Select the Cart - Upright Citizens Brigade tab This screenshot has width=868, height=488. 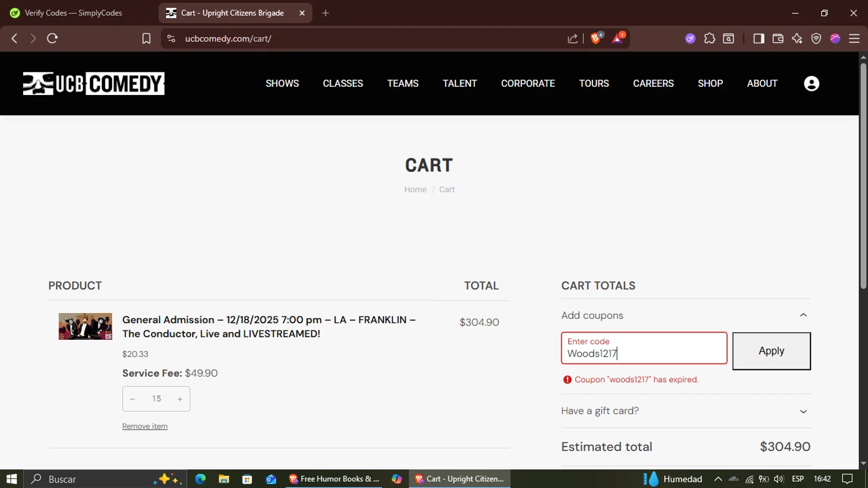(x=235, y=13)
